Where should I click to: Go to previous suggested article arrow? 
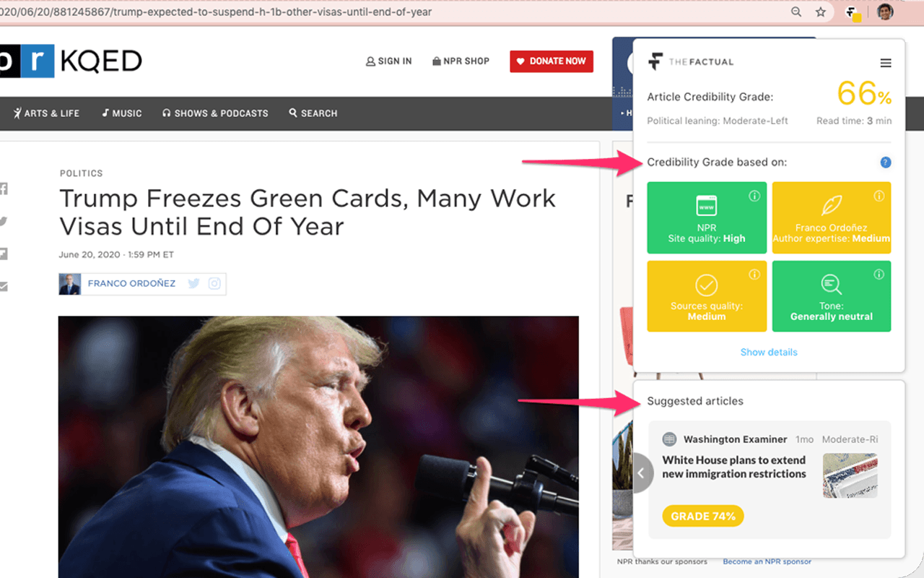coord(641,473)
